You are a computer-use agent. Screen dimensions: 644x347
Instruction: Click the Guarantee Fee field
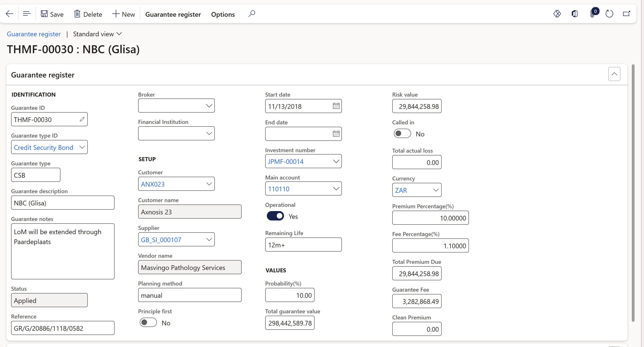[x=417, y=301]
